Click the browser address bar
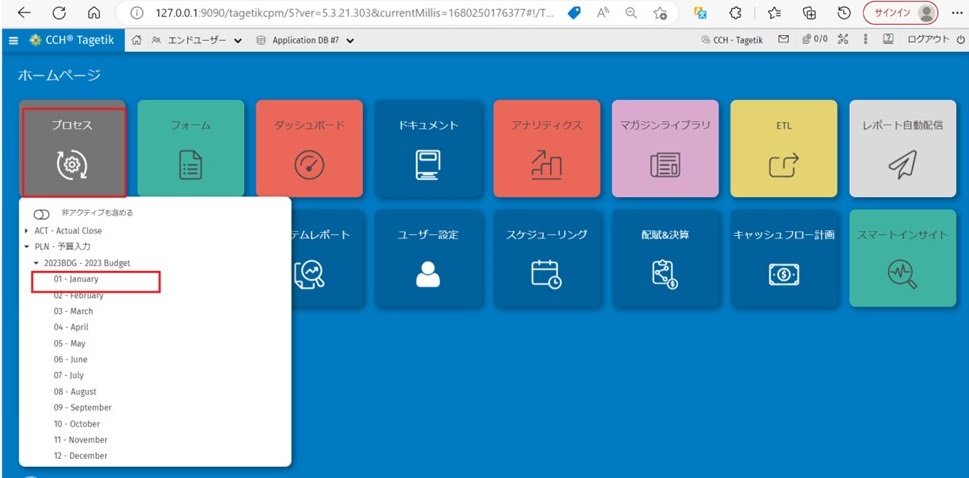969x478 pixels. pos(350,13)
